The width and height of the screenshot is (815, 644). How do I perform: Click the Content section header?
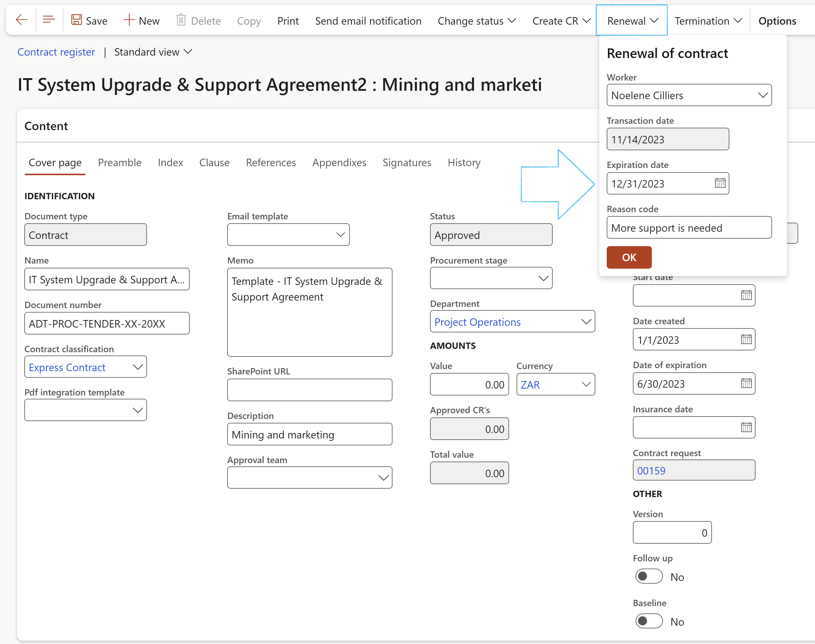(46, 126)
